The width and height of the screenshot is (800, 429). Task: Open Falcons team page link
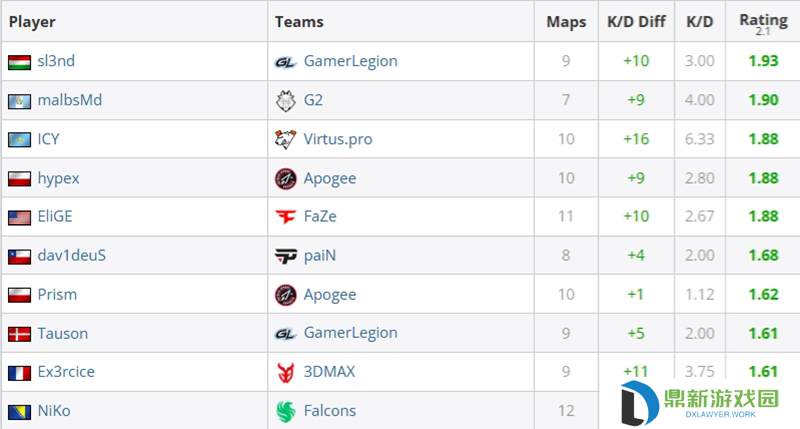pyautogui.click(x=330, y=411)
